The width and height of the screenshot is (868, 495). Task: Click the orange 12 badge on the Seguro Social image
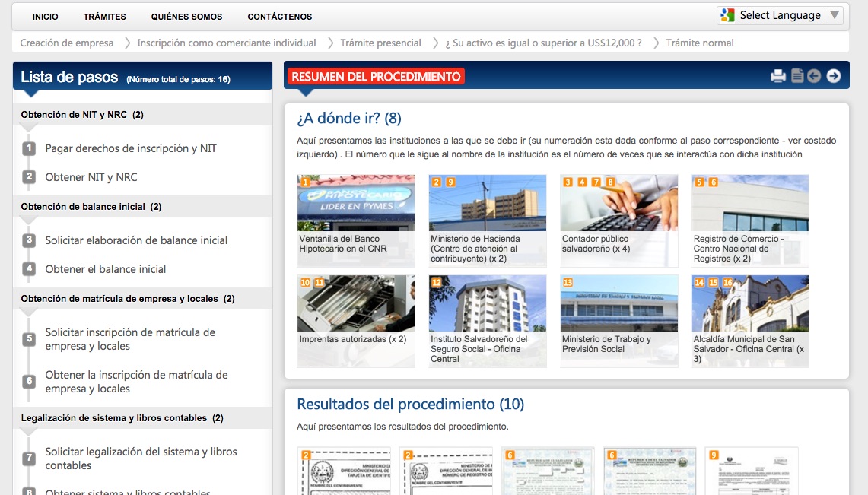(x=436, y=282)
